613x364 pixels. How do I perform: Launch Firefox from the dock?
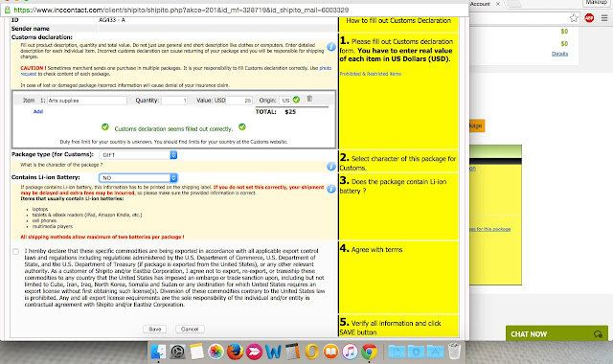click(235, 352)
